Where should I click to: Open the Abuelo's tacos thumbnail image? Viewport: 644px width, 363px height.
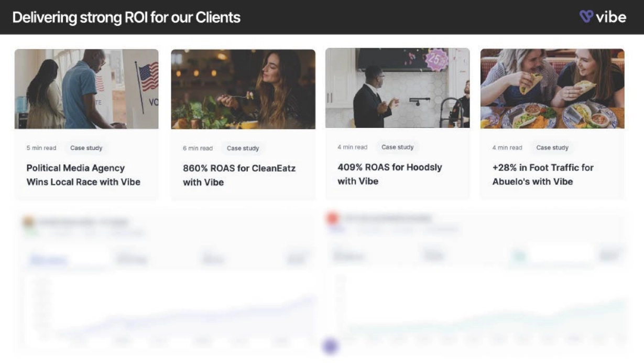coord(552,88)
